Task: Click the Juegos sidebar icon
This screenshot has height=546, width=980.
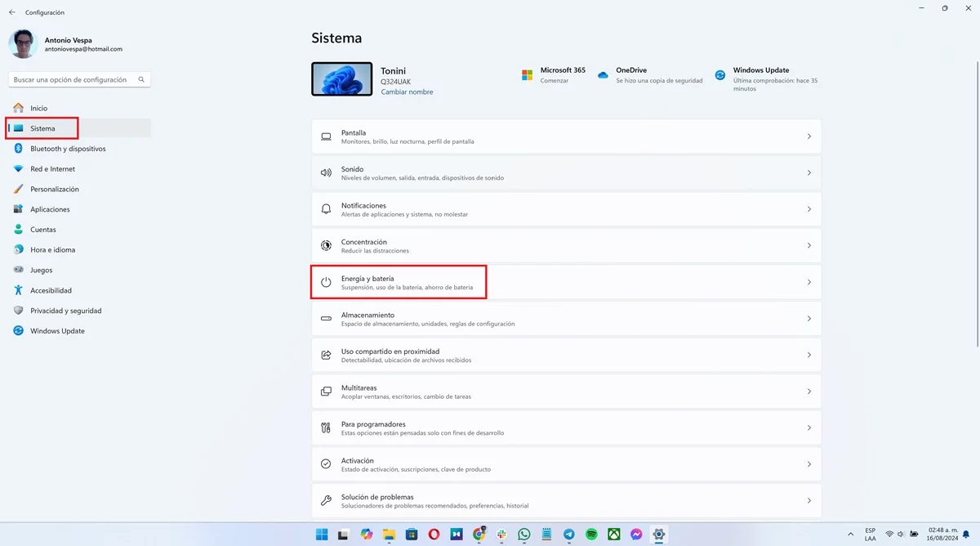Action: 18,270
